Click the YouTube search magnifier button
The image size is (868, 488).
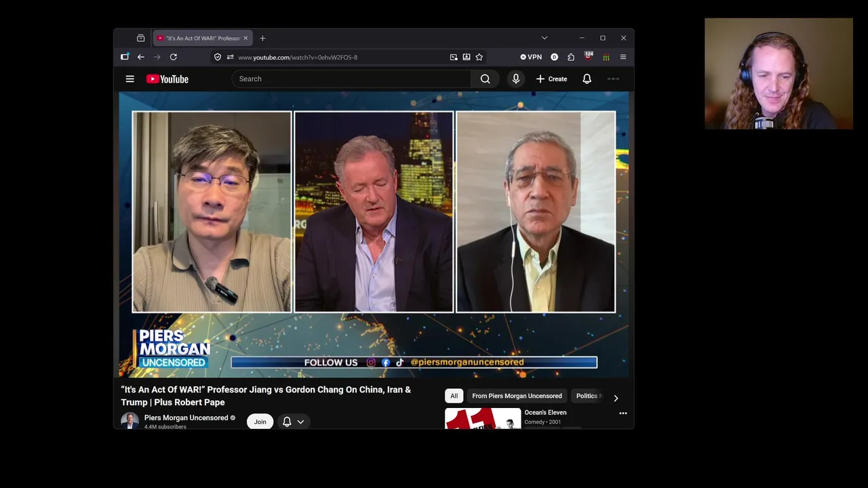tap(486, 79)
